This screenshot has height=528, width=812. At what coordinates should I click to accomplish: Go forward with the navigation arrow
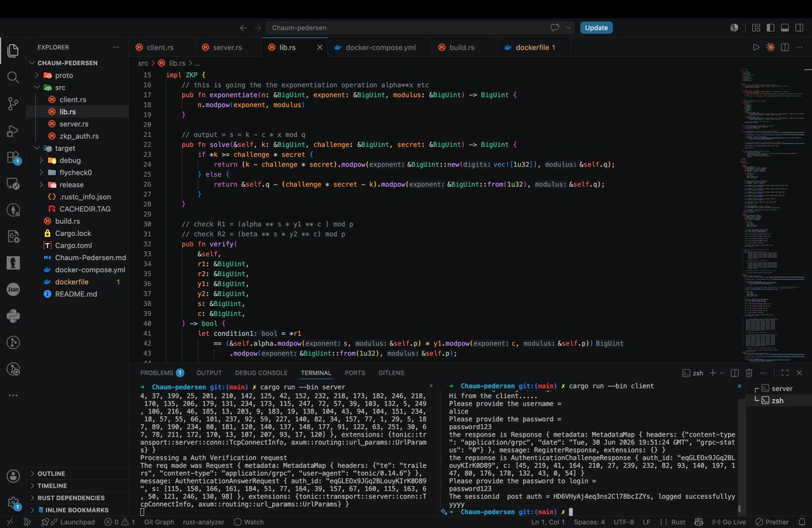pos(258,28)
